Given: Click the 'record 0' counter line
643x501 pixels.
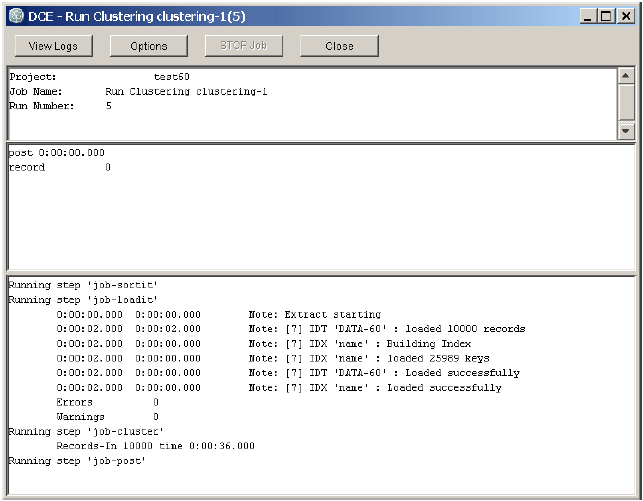Looking at the screenshot, I should click(60, 168).
